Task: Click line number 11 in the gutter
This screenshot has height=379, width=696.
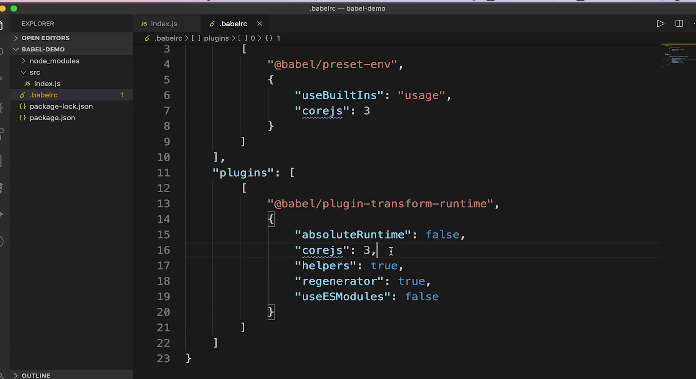Action: (163, 173)
